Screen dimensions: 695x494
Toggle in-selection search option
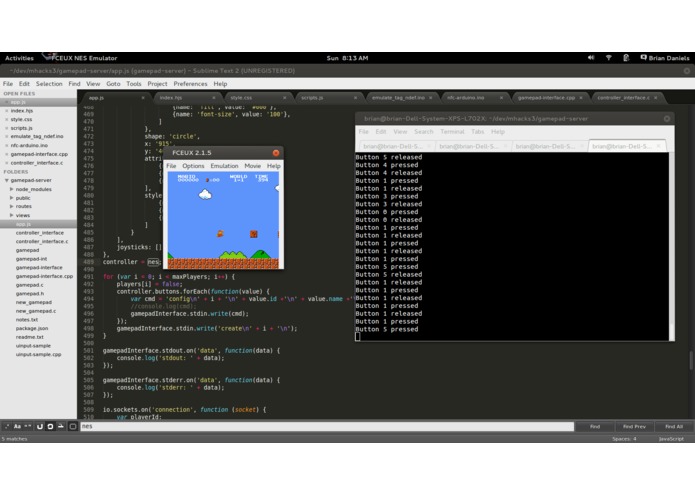(x=61, y=426)
